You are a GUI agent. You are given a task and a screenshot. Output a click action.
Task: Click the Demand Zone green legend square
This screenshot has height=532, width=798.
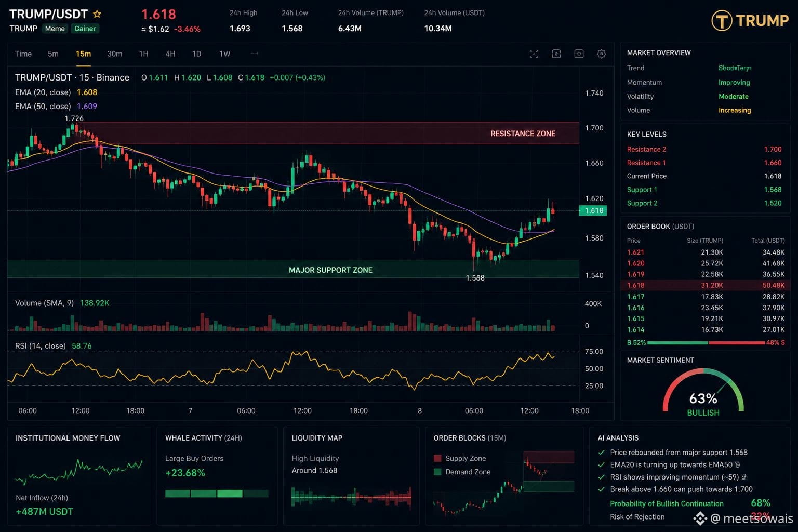437,472
